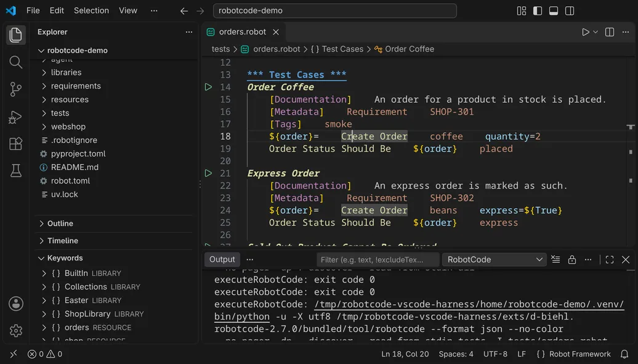Open editor More Actions menu
638x364 pixels.
[x=626, y=32]
